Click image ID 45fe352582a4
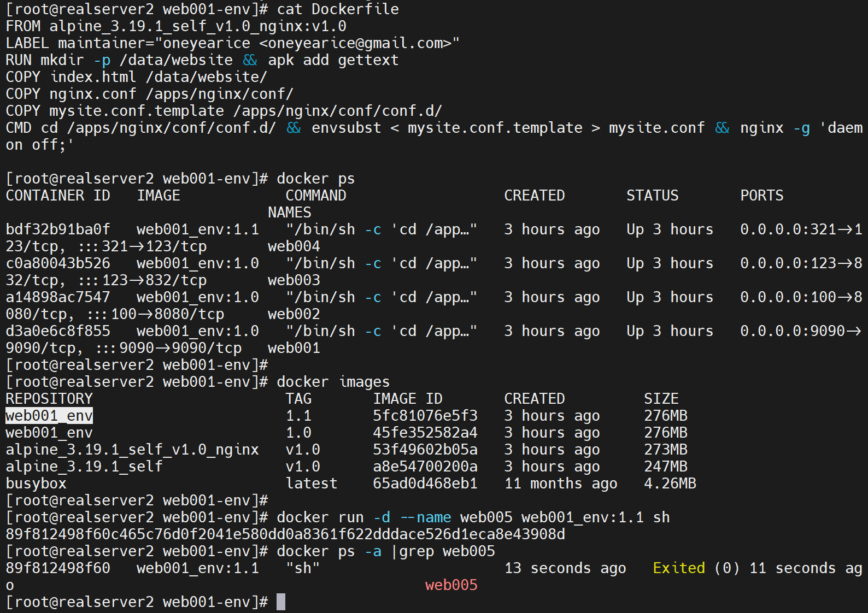868x613 pixels. pos(425,433)
